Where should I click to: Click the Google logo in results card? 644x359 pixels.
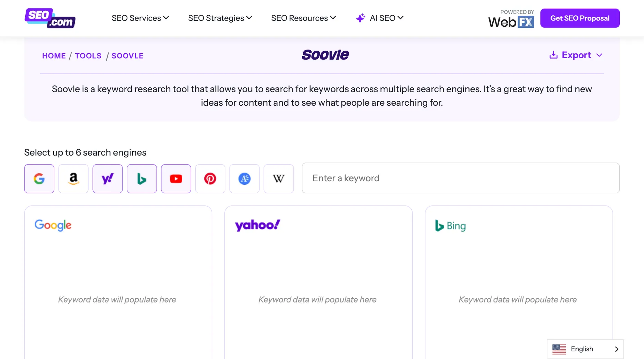(53, 225)
